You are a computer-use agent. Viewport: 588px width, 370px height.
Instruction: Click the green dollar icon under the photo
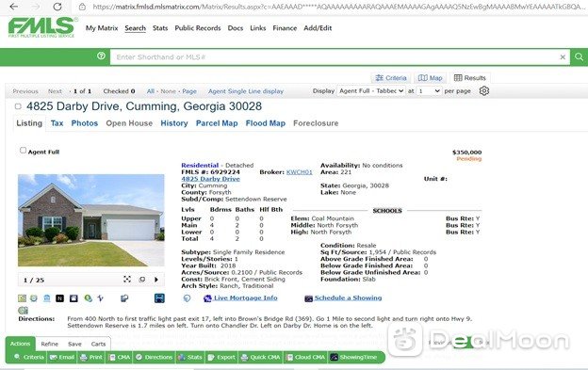click(89, 298)
